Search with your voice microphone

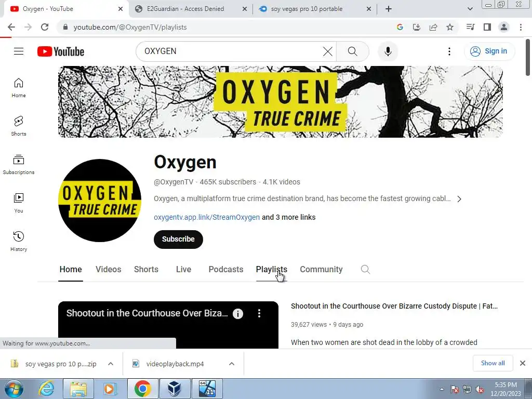(x=388, y=51)
